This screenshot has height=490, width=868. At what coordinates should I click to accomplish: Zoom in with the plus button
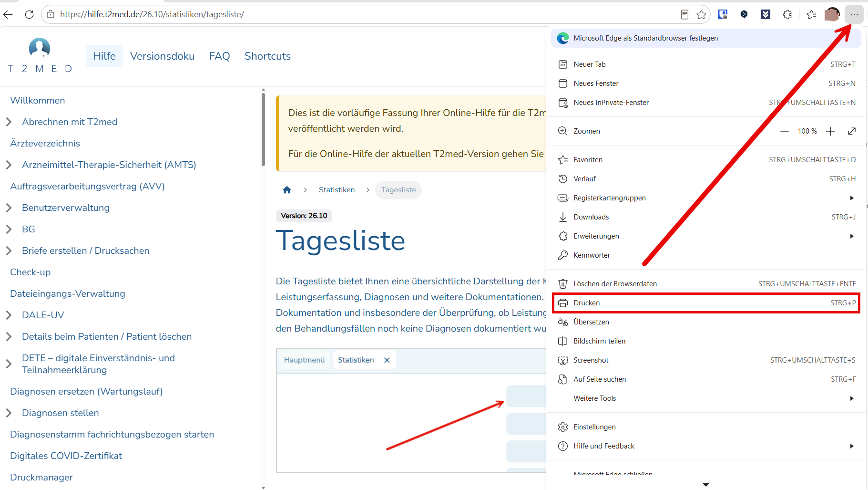coord(830,131)
